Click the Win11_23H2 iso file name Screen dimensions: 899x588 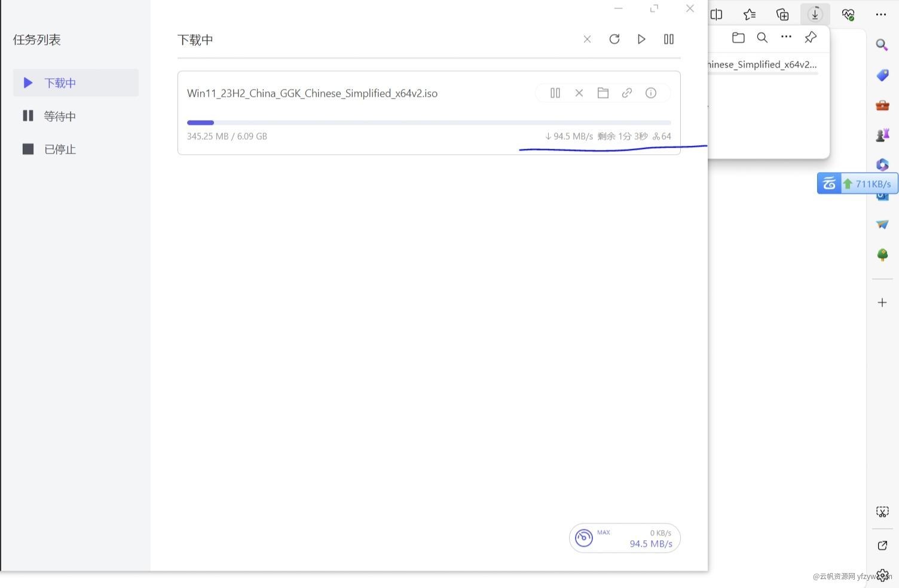pyautogui.click(x=312, y=93)
